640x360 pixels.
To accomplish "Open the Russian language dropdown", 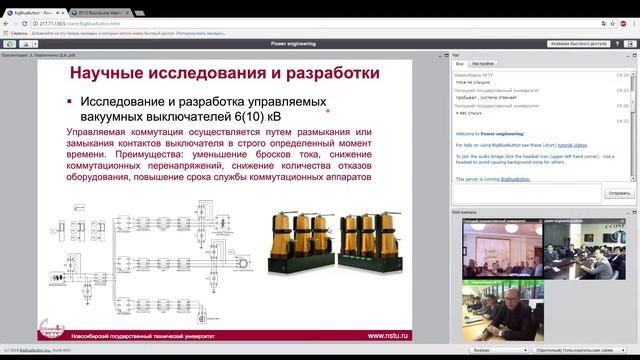I will click(x=499, y=350).
